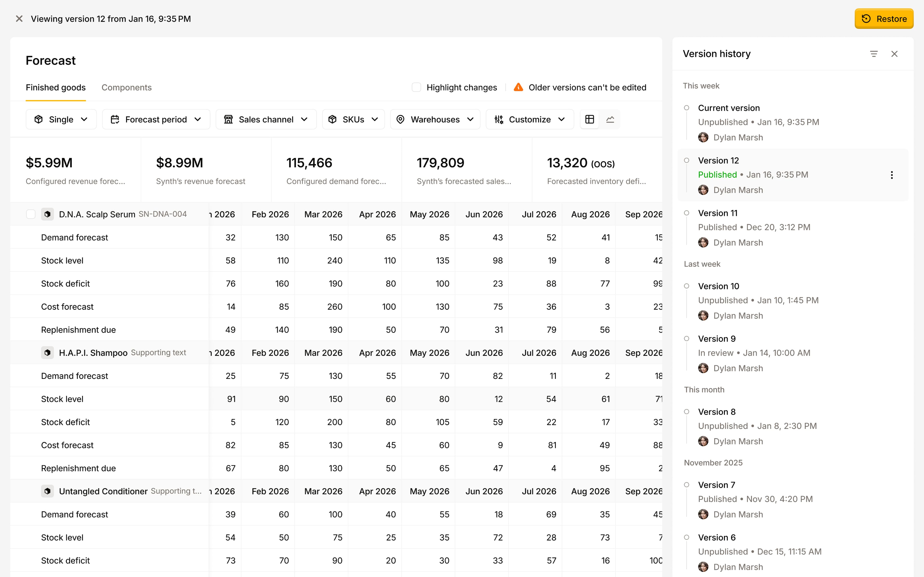Select the Finished goods tab

(x=56, y=87)
